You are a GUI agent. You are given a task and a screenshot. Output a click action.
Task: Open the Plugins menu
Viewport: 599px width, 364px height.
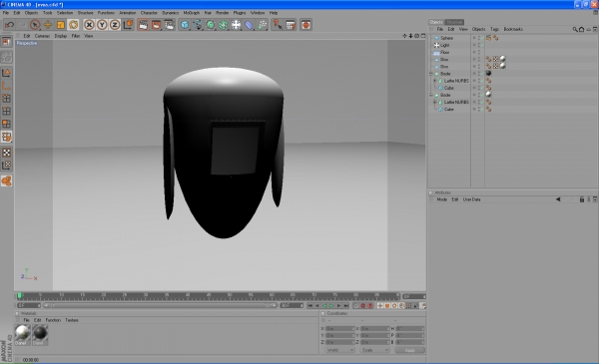pyautogui.click(x=240, y=13)
